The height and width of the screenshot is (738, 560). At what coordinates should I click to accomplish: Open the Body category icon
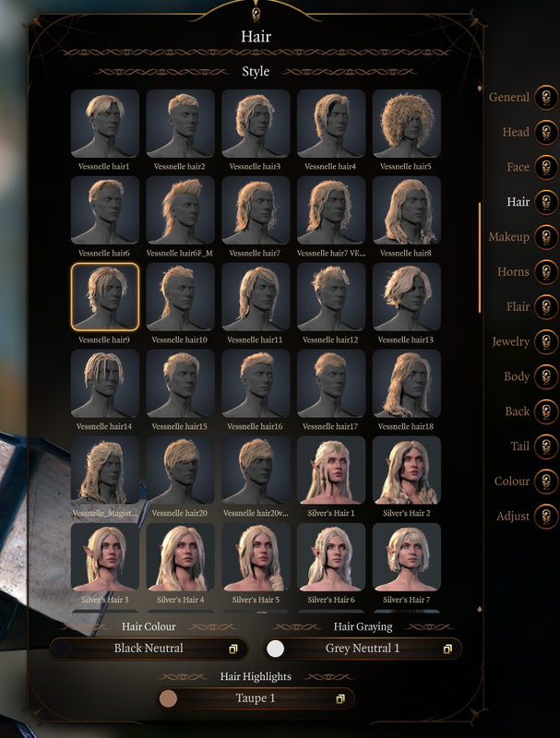click(x=546, y=376)
